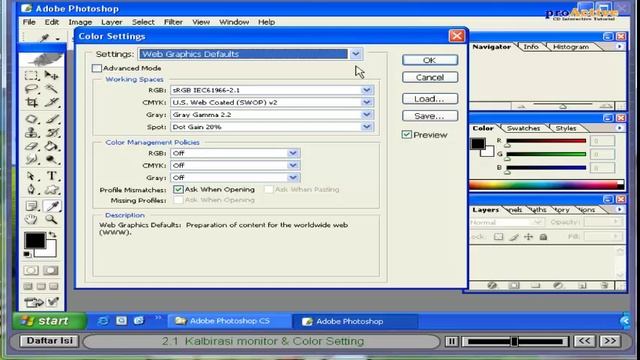Open Working Spaces RGB dropdown
Screen dimensions: 640x360
point(271,90)
